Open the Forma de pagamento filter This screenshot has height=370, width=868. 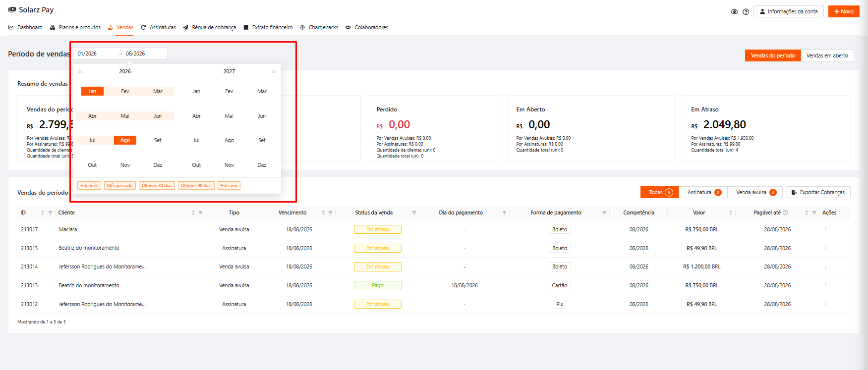pyautogui.click(x=604, y=212)
